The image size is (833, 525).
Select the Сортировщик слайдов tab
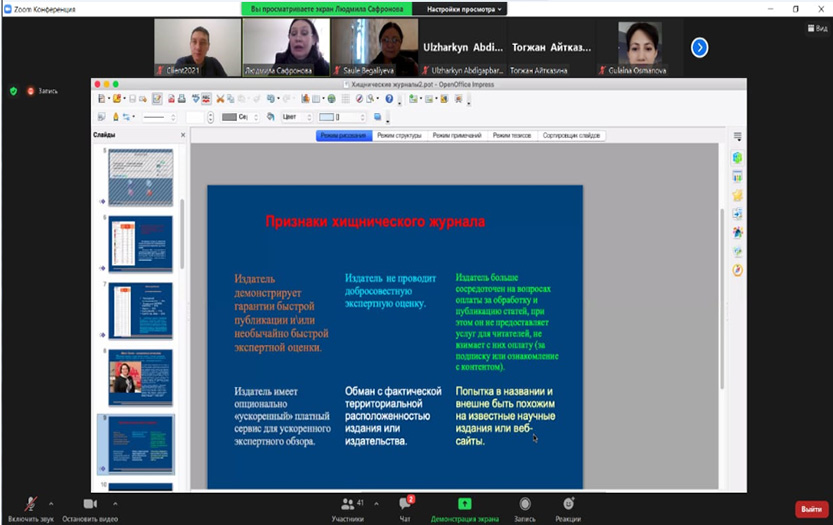(x=571, y=135)
